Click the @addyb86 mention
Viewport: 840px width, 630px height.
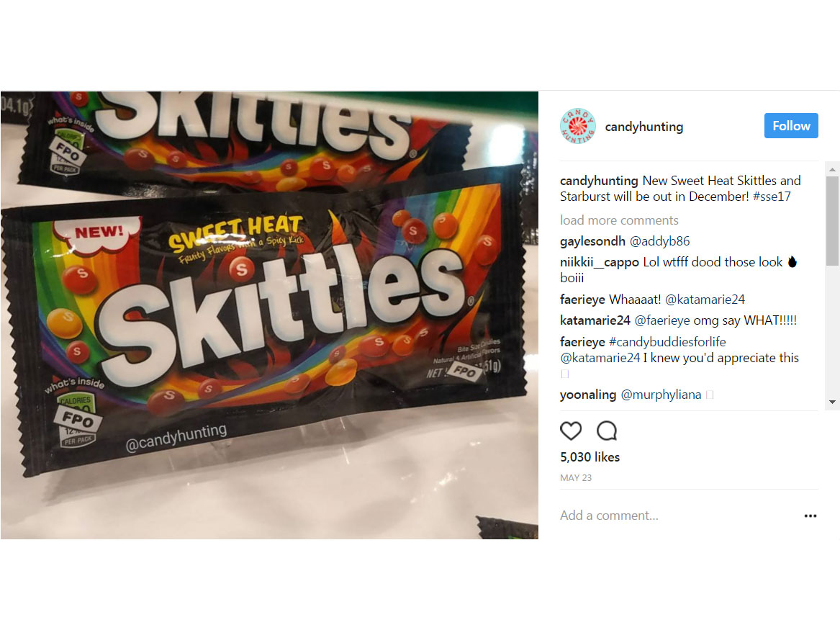pyautogui.click(x=659, y=241)
